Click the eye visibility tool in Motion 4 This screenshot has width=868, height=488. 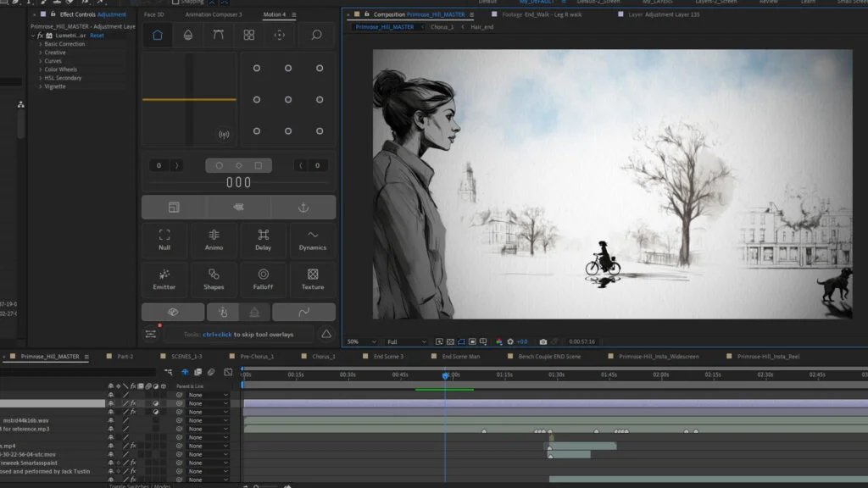coord(173,313)
